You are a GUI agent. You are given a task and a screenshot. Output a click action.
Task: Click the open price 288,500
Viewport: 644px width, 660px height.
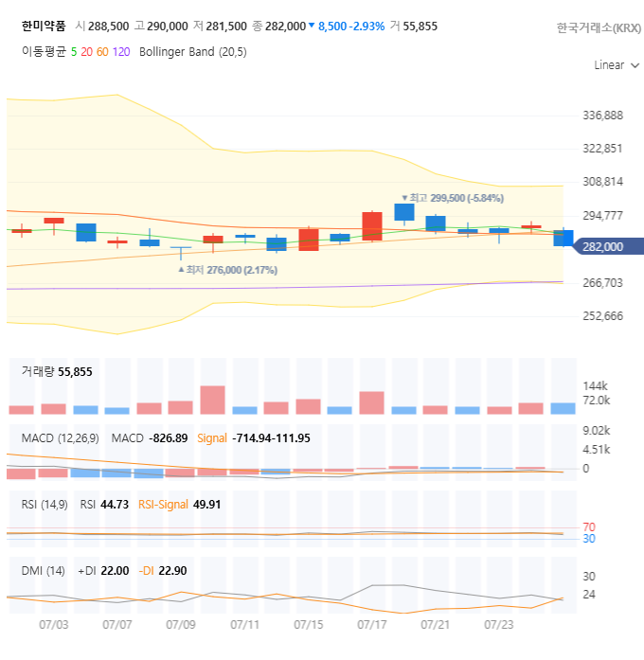pos(109,27)
